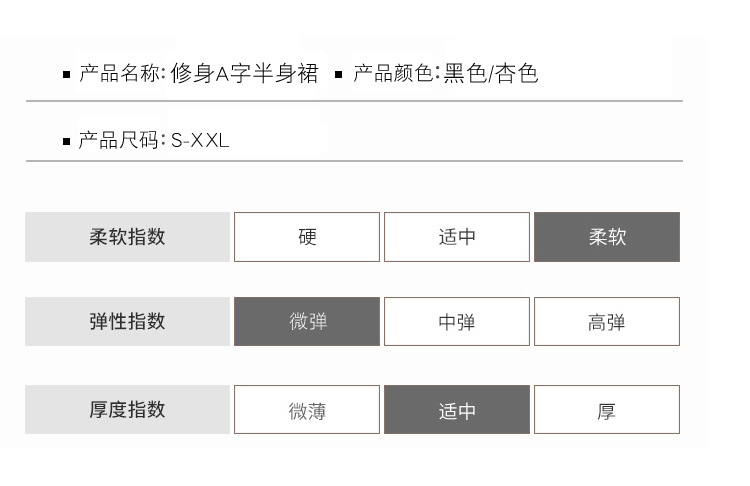The height and width of the screenshot is (486, 750).
Task: Select the 硬 softness option
Action: click(307, 237)
